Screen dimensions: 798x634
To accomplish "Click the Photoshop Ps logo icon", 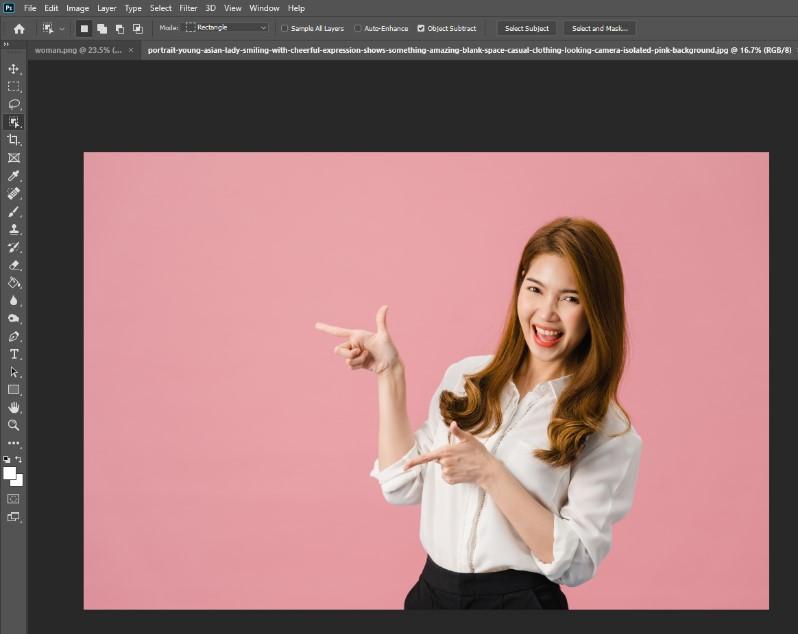I will (x=9, y=8).
